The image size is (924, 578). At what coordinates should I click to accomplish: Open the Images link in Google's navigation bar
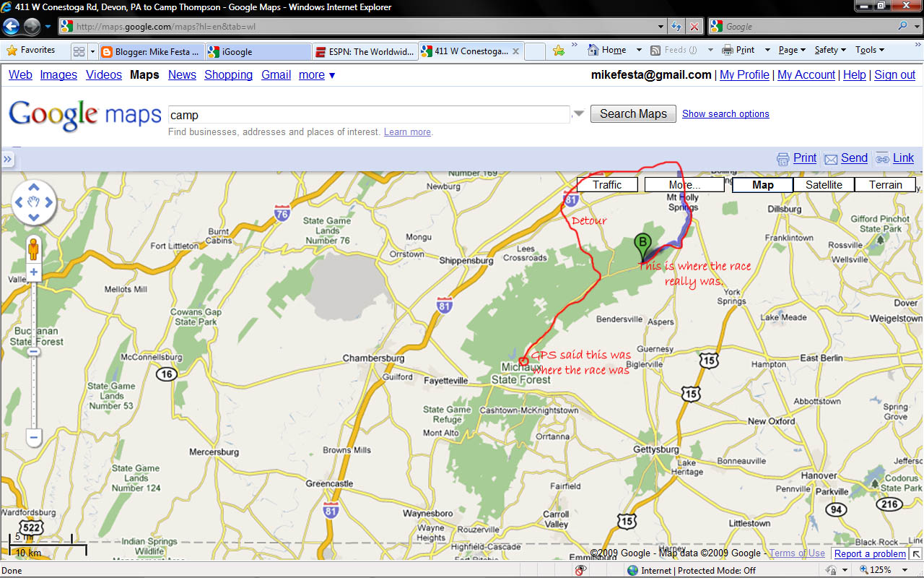58,75
